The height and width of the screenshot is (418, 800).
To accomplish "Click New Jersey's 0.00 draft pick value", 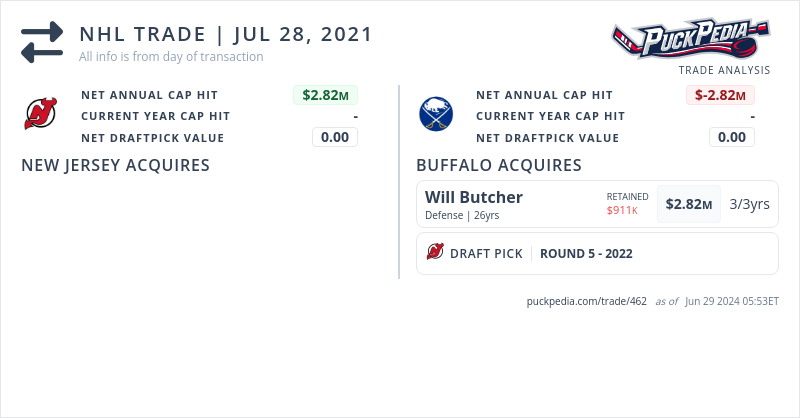I will (335, 137).
